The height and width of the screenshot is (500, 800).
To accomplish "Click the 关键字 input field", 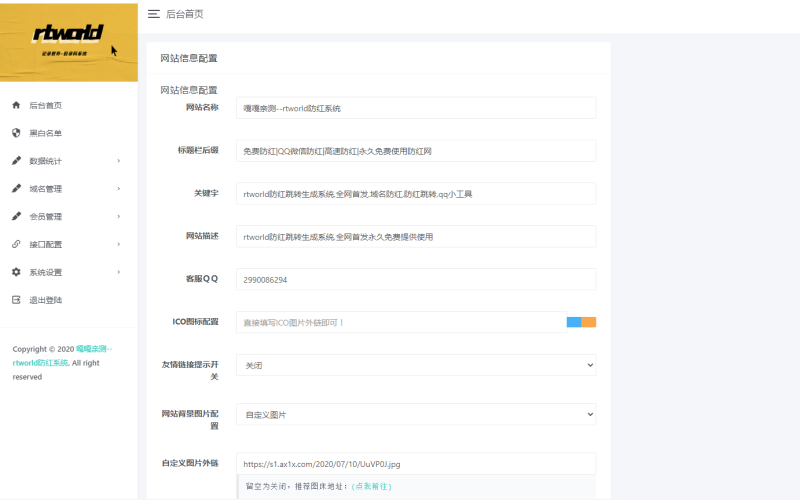I will pos(416,194).
